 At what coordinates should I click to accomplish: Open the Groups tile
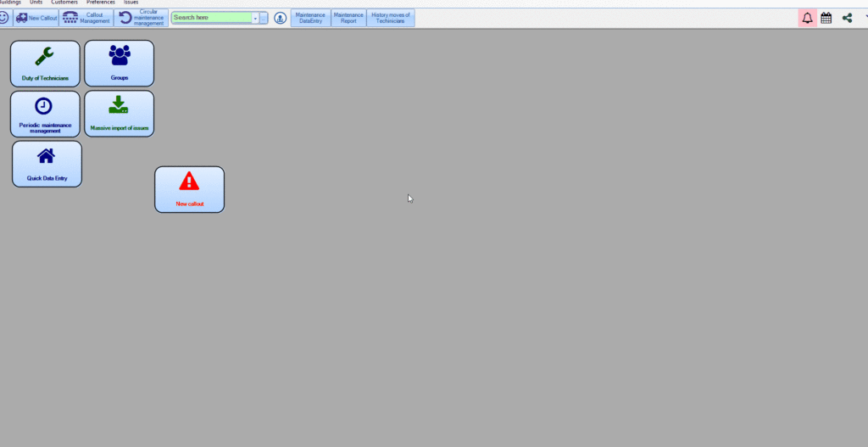[x=119, y=64]
